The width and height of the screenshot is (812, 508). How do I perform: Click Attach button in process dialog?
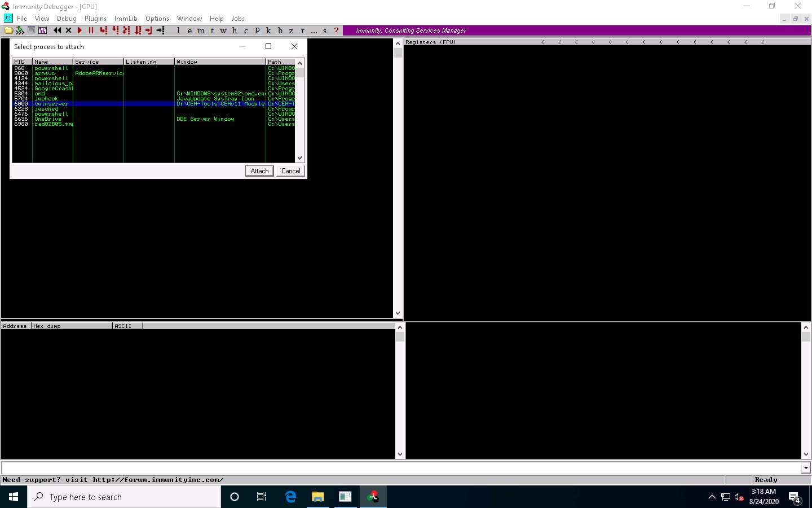(259, 171)
